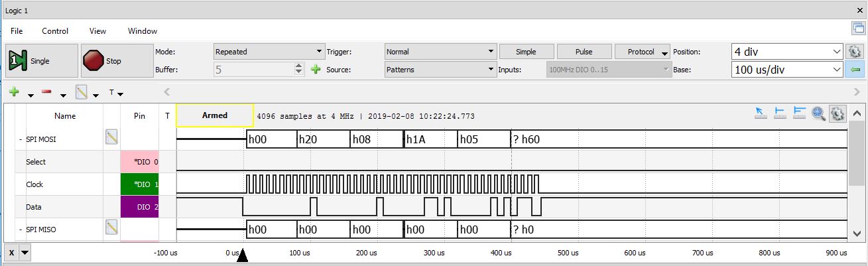The image size is (868, 266).
Task: Open the T trigger toolbar dropdown
Action: (x=116, y=93)
